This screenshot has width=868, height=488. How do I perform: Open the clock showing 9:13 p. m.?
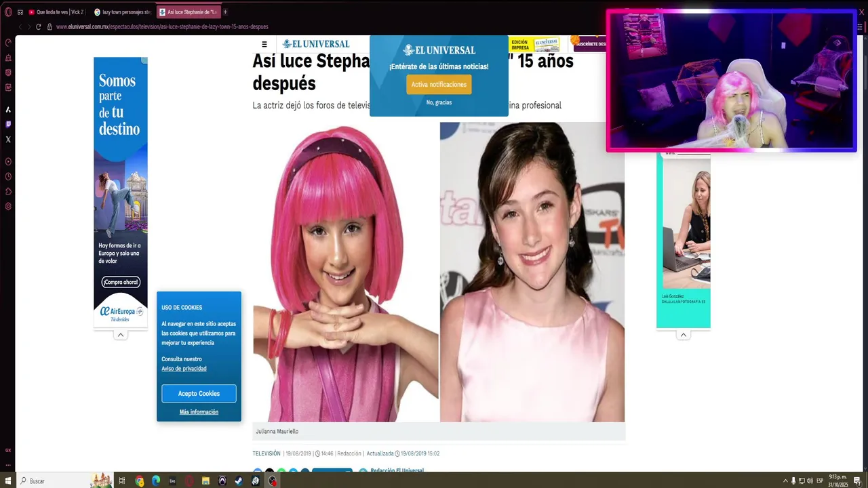click(837, 481)
